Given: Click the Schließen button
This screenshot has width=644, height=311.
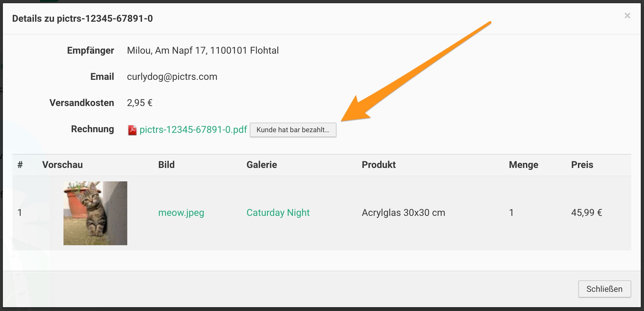Looking at the screenshot, I should pyautogui.click(x=604, y=289).
